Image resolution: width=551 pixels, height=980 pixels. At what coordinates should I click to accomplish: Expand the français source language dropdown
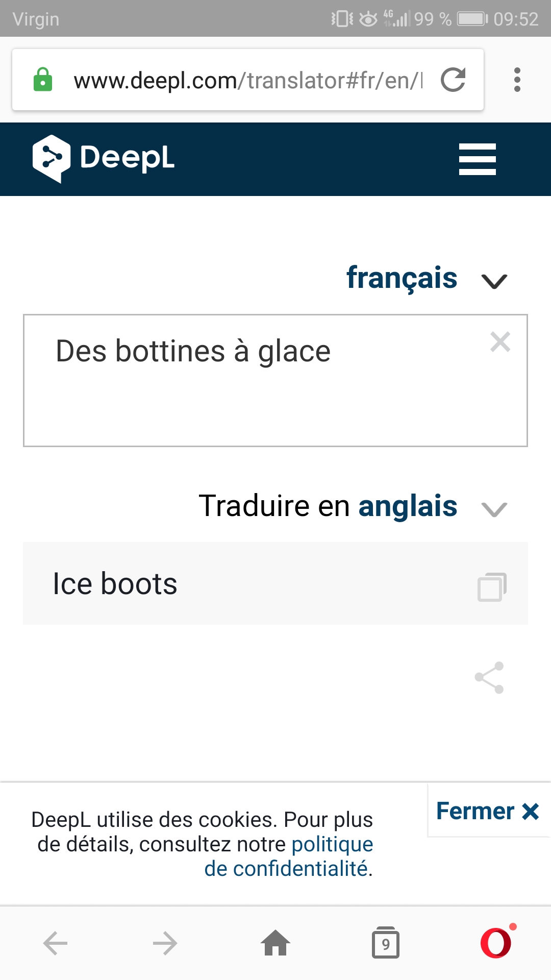click(494, 281)
